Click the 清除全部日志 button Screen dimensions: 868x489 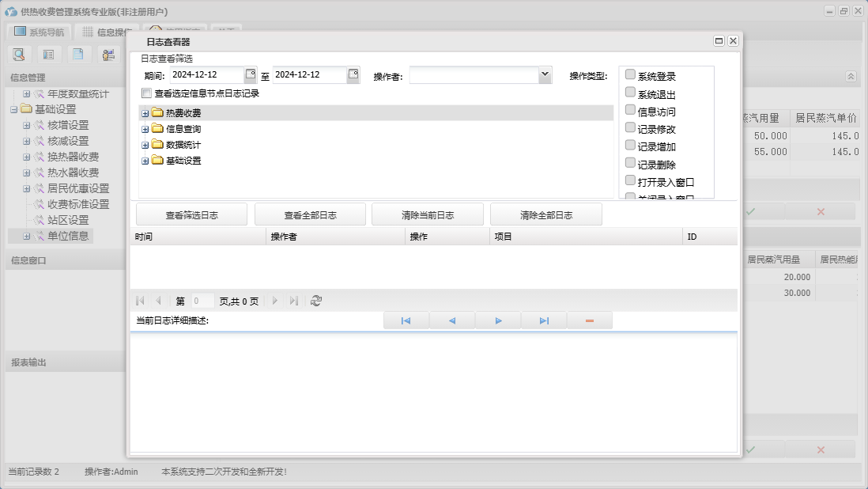(x=545, y=214)
